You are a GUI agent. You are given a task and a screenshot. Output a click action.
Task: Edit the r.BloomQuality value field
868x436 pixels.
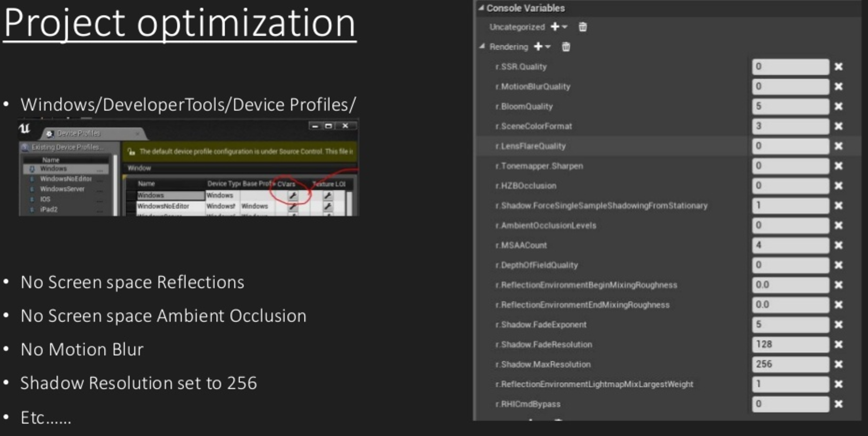click(x=790, y=106)
